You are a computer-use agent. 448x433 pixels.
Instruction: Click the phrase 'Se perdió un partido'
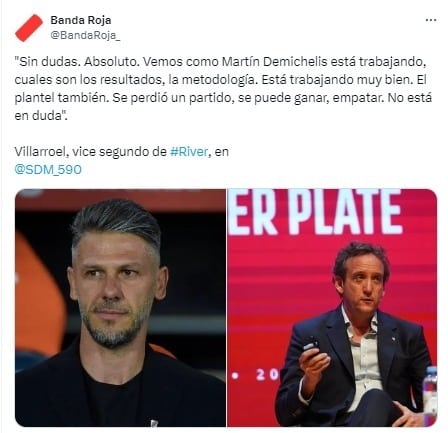click(x=173, y=98)
